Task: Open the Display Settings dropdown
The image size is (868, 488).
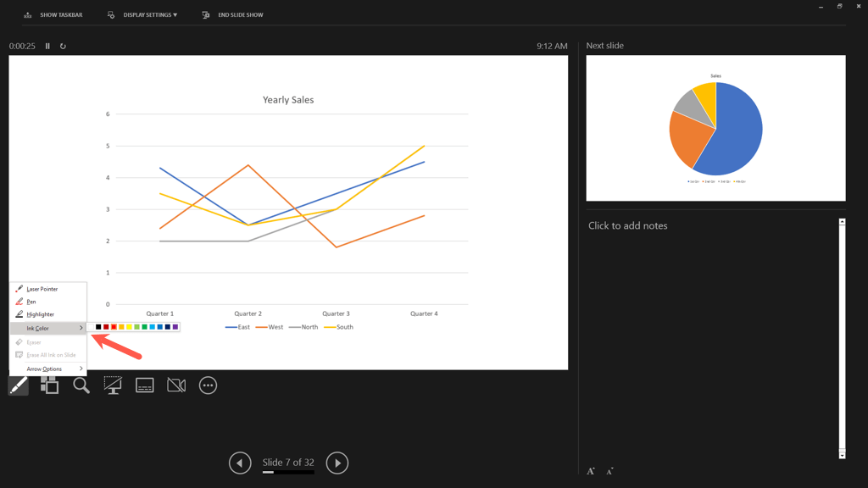Action: pyautogui.click(x=142, y=15)
